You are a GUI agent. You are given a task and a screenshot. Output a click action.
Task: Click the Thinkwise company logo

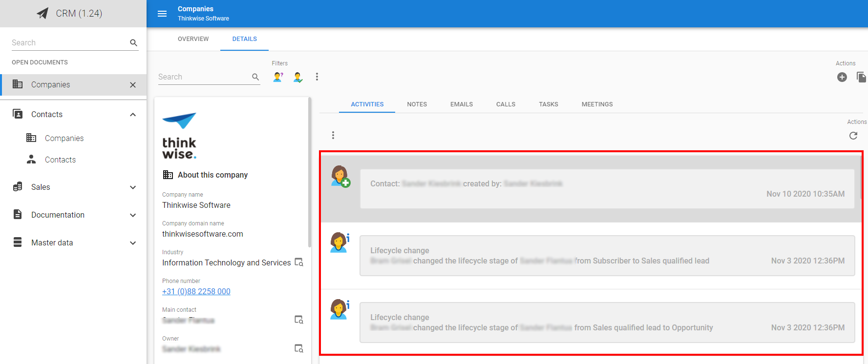tap(179, 136)
